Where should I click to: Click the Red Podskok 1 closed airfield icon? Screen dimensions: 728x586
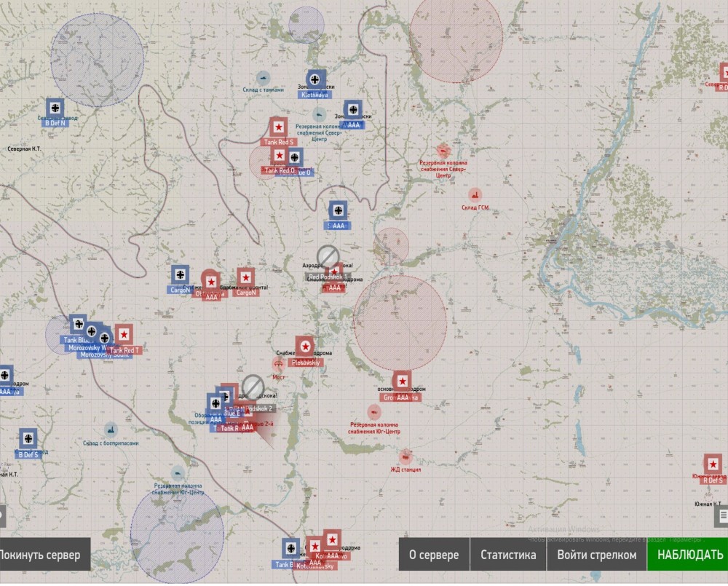(329, 256)
